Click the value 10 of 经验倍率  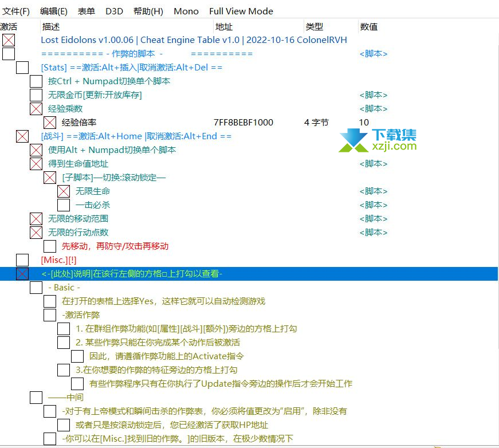coord(364,123)
